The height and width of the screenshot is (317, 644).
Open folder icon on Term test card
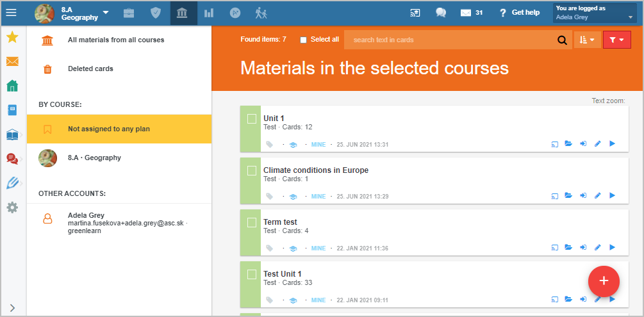pyautogui.click(x=568, y=247)
